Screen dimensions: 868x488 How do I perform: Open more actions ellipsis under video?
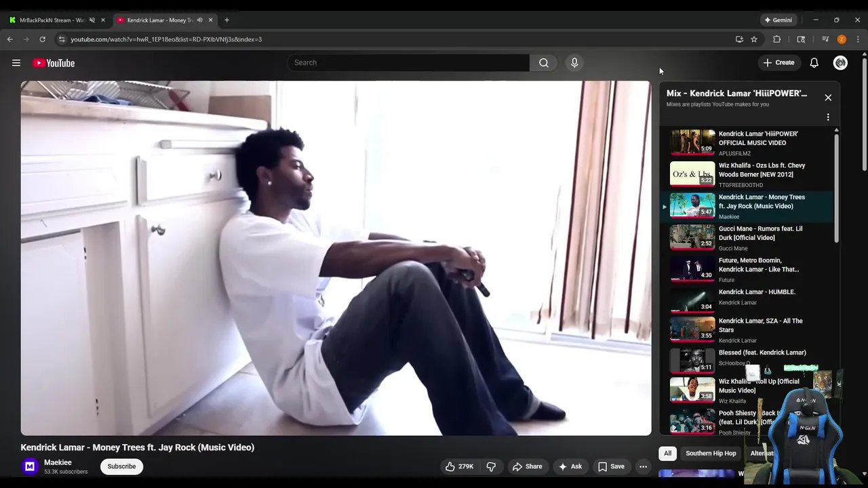(643, 466)
